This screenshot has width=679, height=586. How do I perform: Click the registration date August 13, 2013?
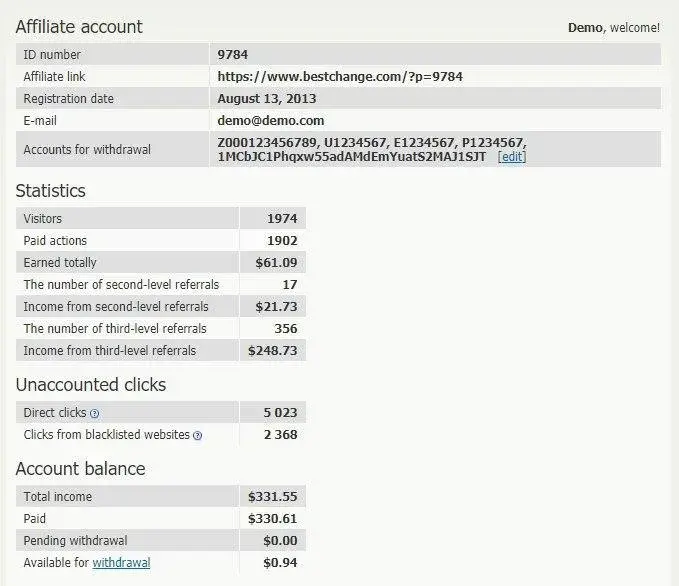[x=267, y=98]
